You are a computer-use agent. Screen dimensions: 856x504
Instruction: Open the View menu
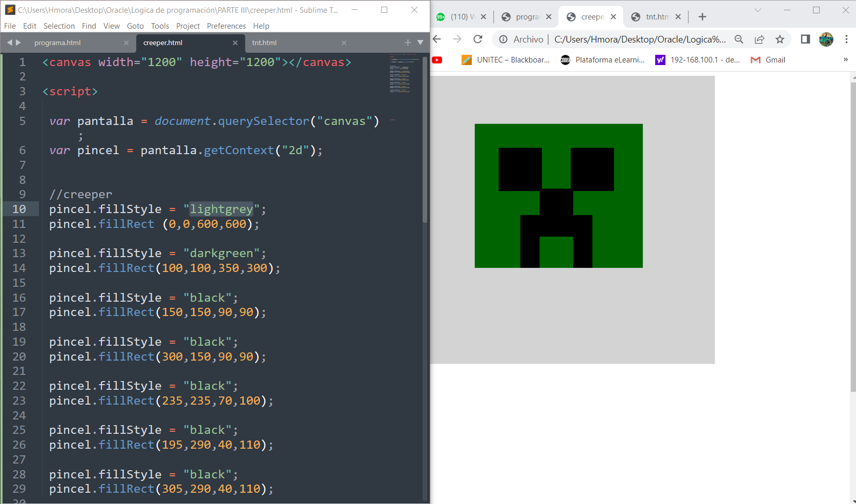point(112,26)
